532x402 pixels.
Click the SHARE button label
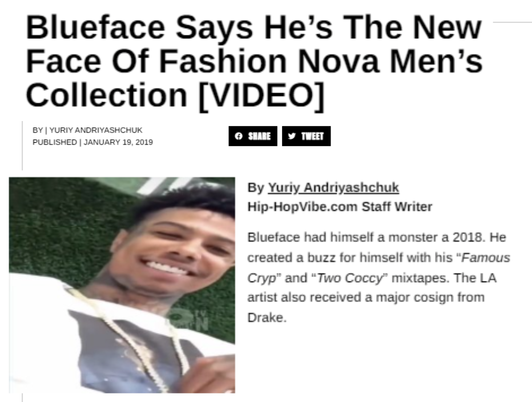coord(259,136)
